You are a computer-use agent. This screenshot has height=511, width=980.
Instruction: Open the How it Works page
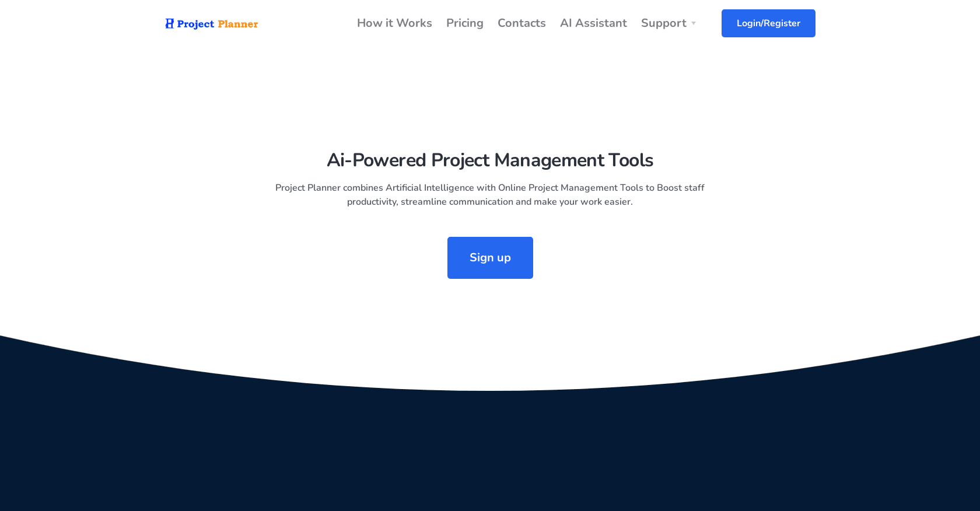(394, 23)
